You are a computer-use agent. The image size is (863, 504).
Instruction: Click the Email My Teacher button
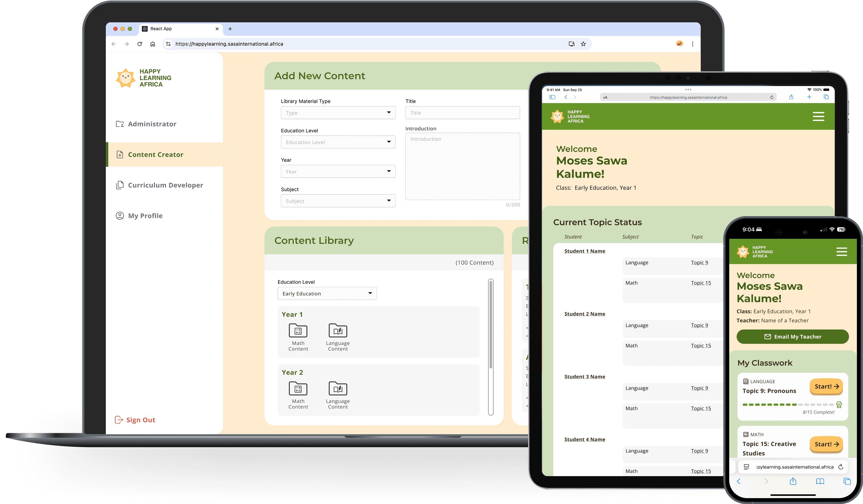(792, 337)
